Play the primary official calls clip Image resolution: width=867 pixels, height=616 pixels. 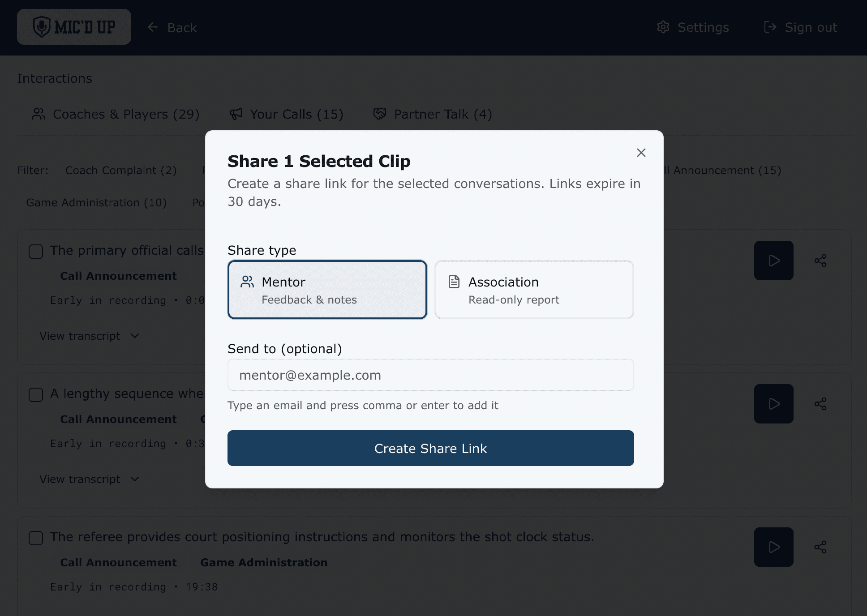click(x=773, y=261)
